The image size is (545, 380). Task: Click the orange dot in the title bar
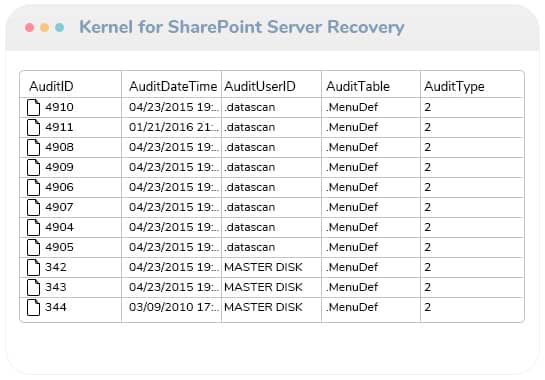pos(44,27)
